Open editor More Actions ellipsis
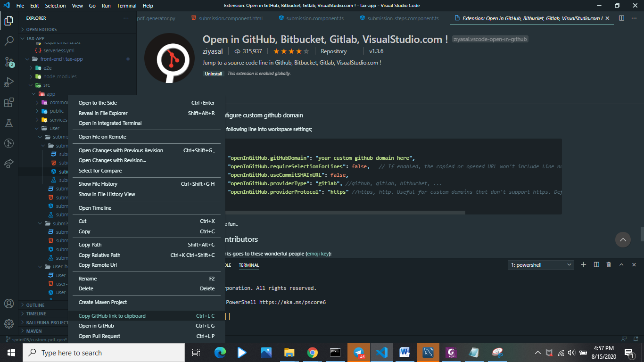 tap(634, 18)
